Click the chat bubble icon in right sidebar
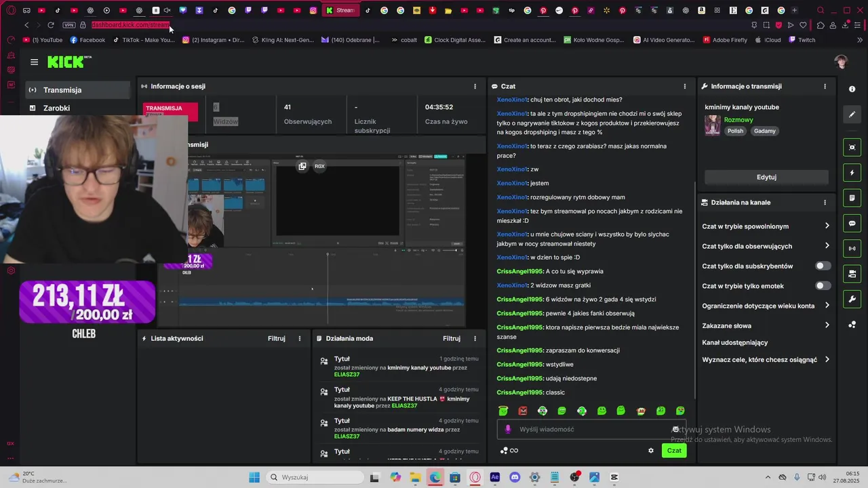This screenshot has height=488, width=868. pos(852,223)
